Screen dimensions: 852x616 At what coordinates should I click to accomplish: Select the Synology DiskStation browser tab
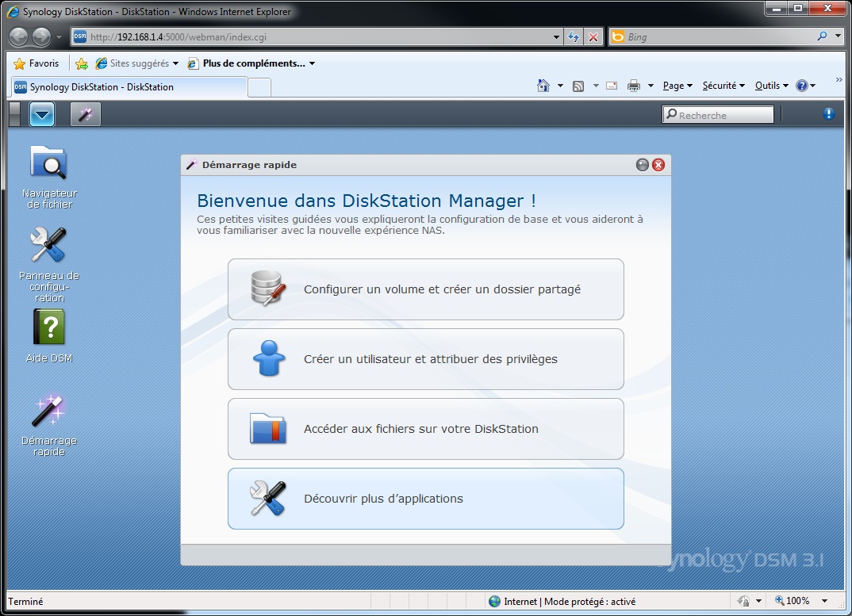click(129, 87)
